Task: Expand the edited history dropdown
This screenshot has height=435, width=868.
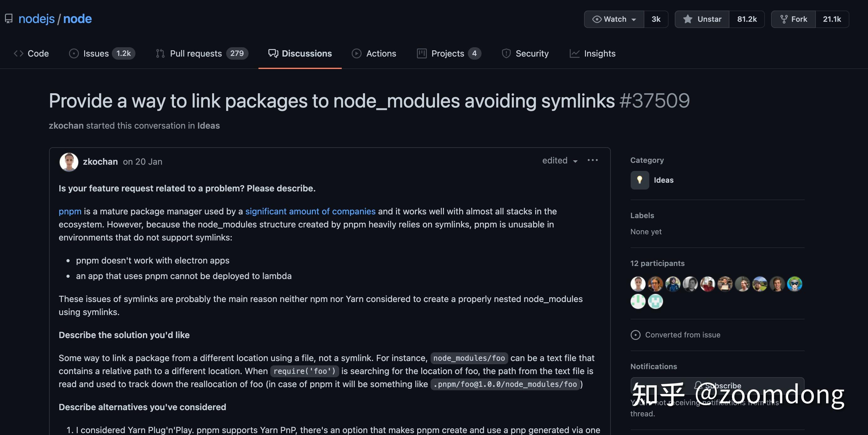Action: (560, 161)
